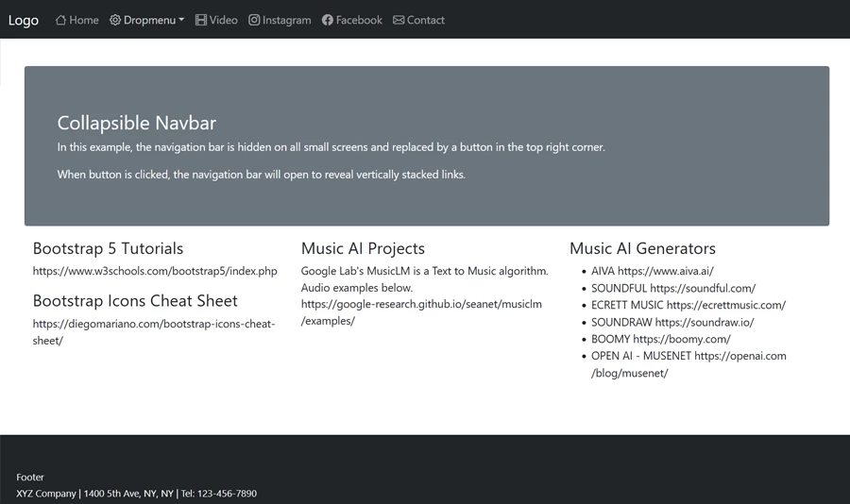Click the Facebook circle icon
The height and width of the screenshot is (504, 850).
pyautogui.click(x=328, y=20)
